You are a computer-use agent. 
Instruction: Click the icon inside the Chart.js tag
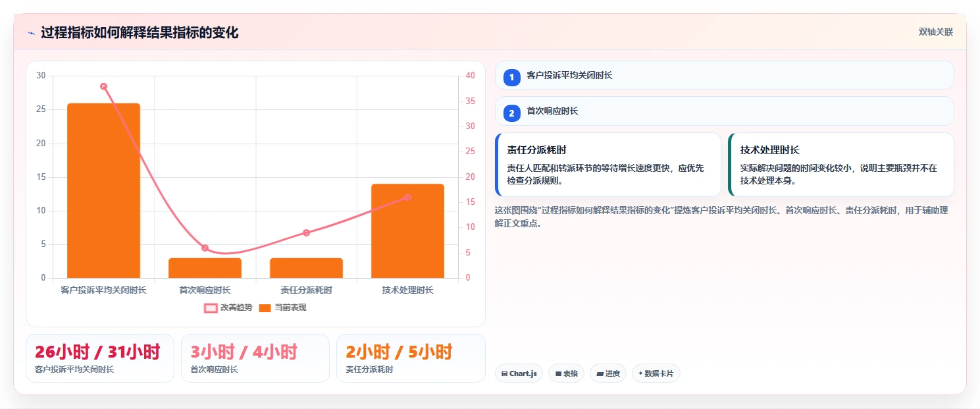tap(505, 374)
